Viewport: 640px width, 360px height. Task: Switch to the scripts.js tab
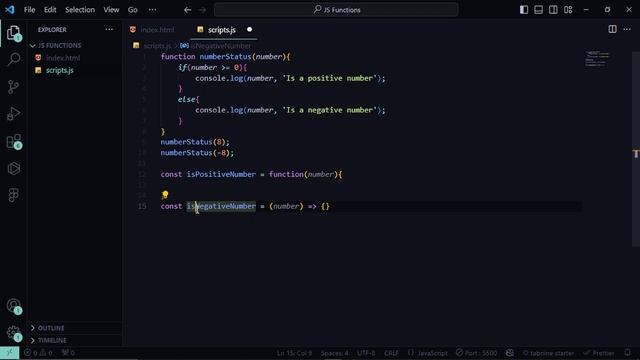pos(221,30)
